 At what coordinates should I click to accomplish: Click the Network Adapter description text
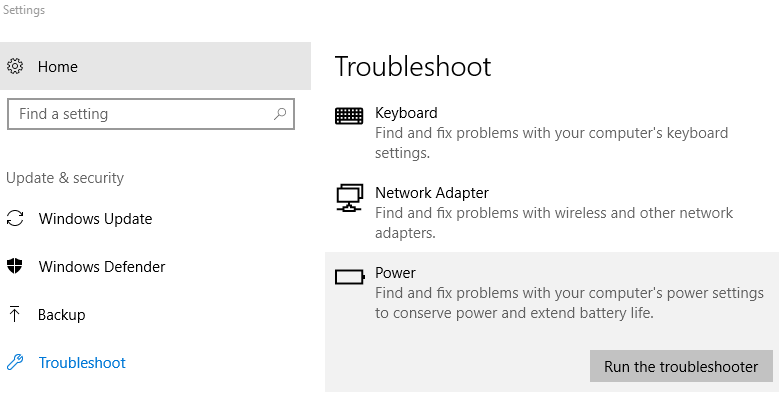(553, 223)
